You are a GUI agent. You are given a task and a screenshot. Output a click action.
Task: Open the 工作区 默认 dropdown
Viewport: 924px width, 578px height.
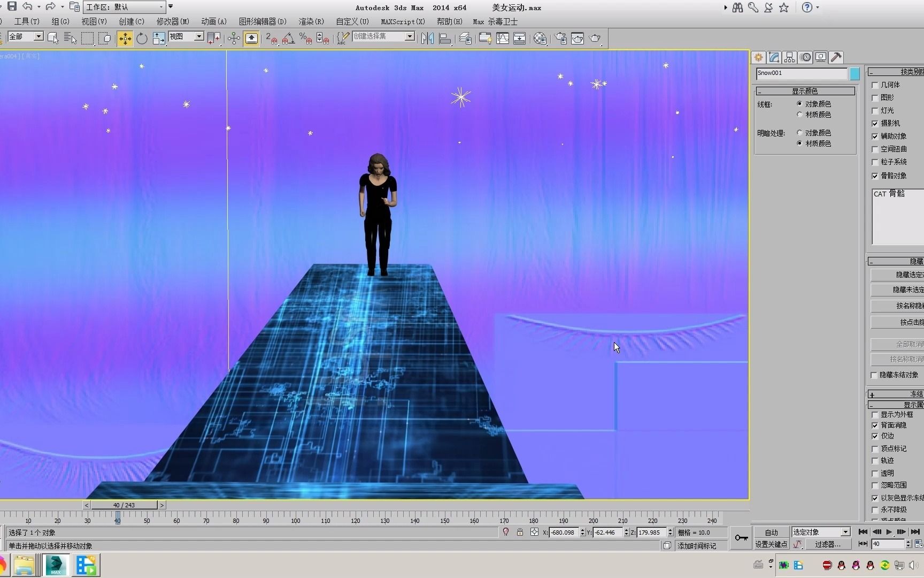(x=160, y=7)
